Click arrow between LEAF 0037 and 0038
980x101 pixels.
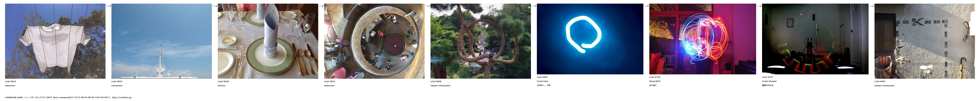pyautogui.click(x=215, y=6)
